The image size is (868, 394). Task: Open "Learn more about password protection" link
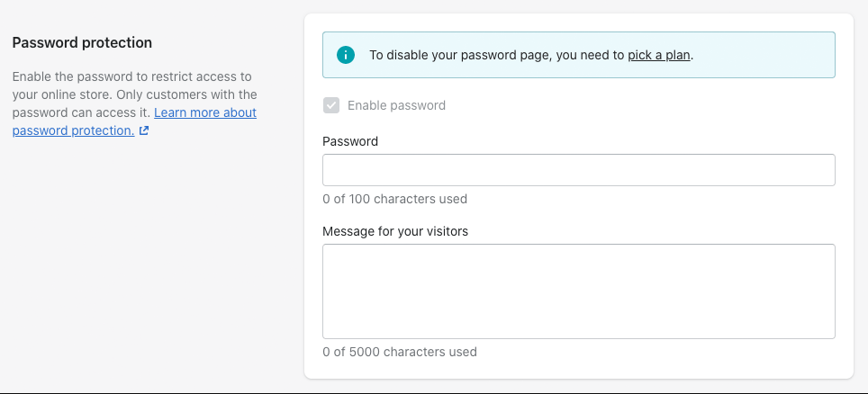205,112
